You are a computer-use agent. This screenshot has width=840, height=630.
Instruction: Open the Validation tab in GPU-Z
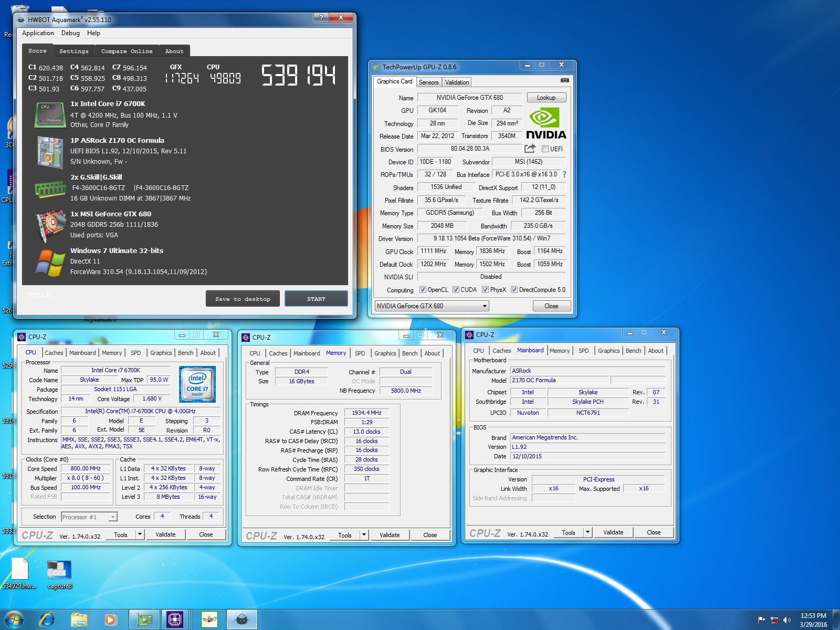[457, 82]
